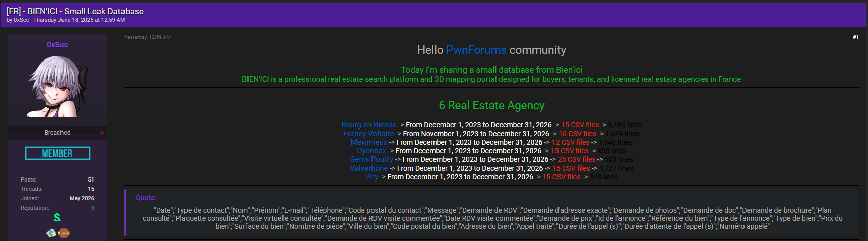This screenshot has width=868, height=241.
Task: Click the Yesterday 12:59 AM post timestamp
Action: 148,37
